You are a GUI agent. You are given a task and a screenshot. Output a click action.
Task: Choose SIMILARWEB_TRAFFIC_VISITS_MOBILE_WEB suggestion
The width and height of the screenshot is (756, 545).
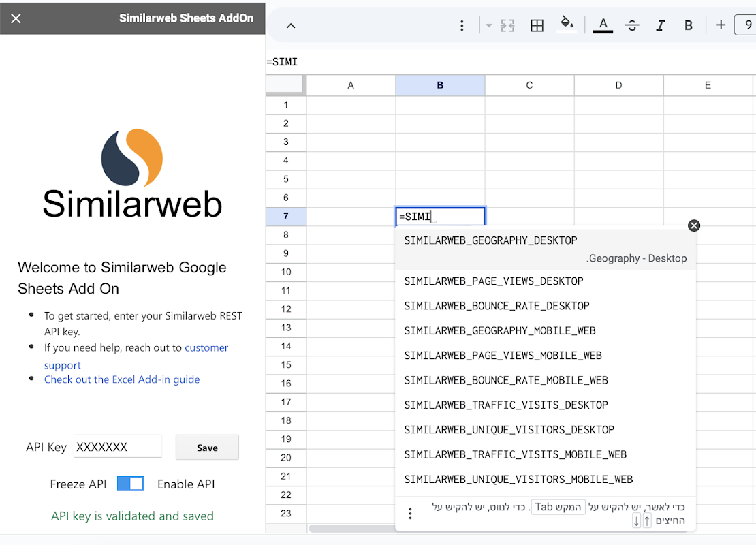click(x=546, y=455)
